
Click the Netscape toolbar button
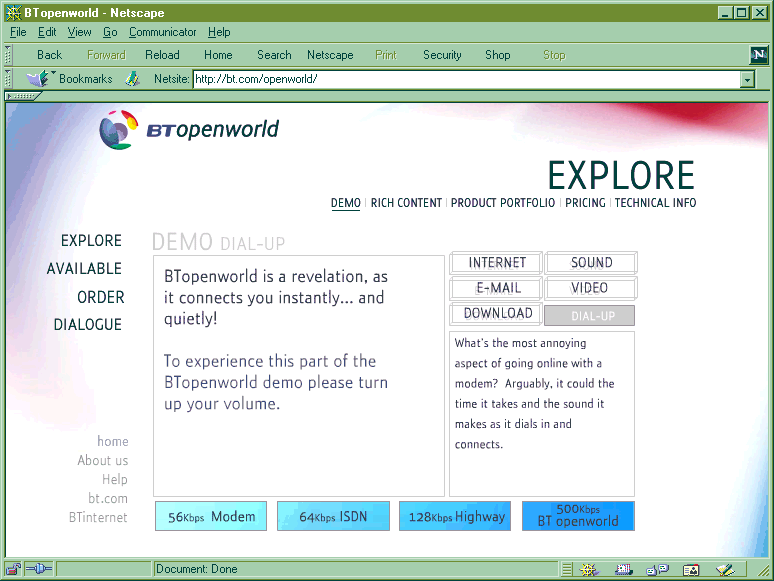tap(330, 55)
